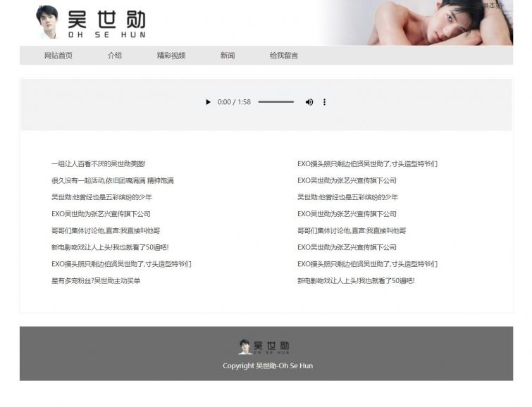Viewport: 532px width, 407px height.
Task: Click the Copyright 吴世勋-Oh Se Hun text
Action: coord(268,366)
